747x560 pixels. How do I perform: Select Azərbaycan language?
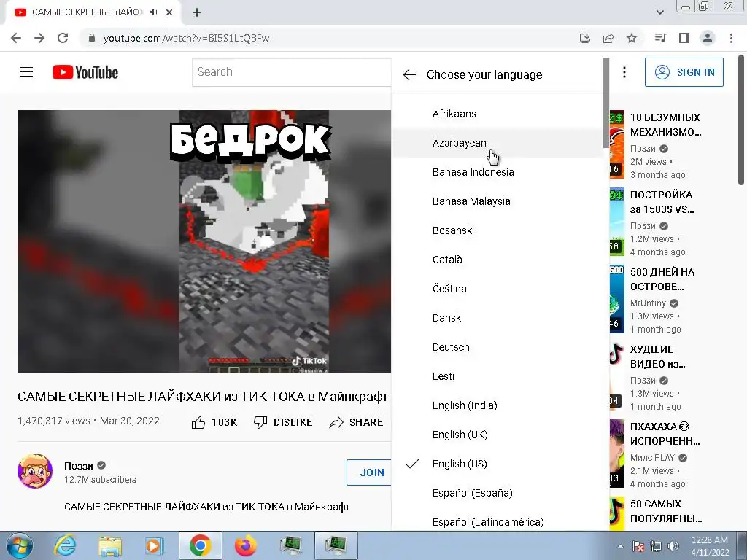498,143
